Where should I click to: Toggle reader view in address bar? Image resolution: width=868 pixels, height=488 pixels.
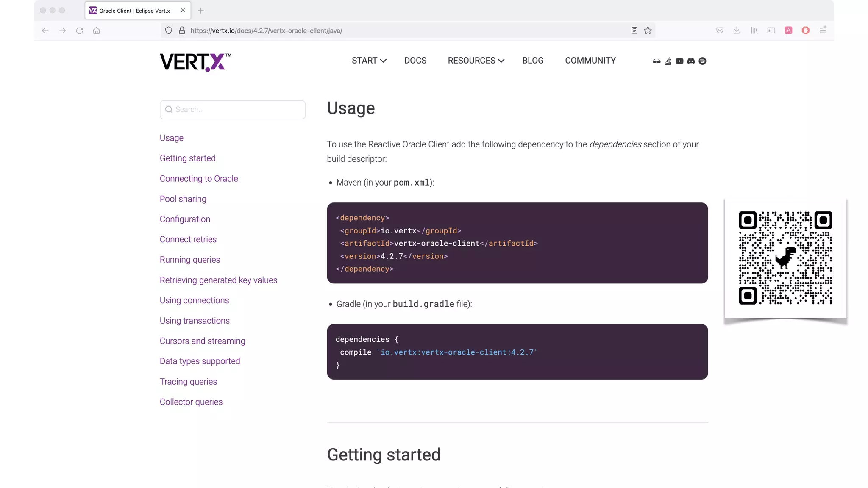pos(634,30)
